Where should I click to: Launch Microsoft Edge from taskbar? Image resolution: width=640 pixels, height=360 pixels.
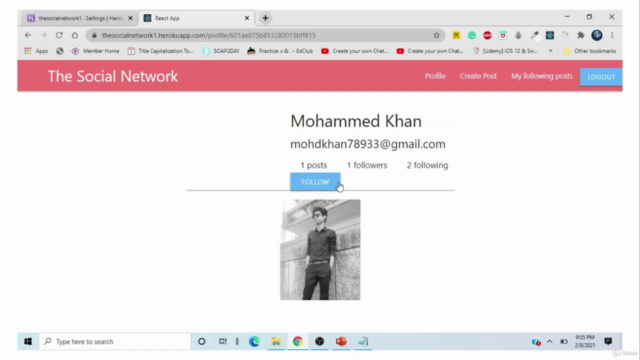[254, 342]
